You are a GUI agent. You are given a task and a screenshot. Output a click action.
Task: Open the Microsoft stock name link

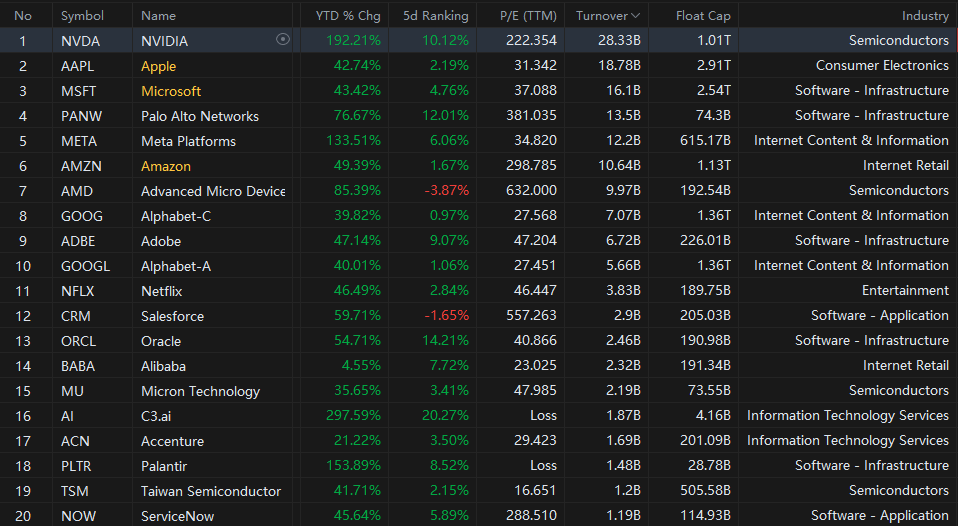click(171, 91)
